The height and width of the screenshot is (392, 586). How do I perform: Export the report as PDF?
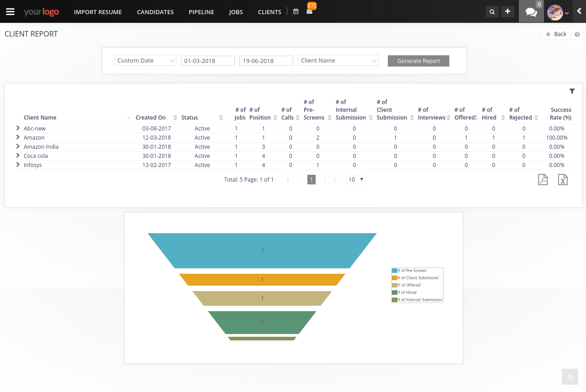coord(543,179)
